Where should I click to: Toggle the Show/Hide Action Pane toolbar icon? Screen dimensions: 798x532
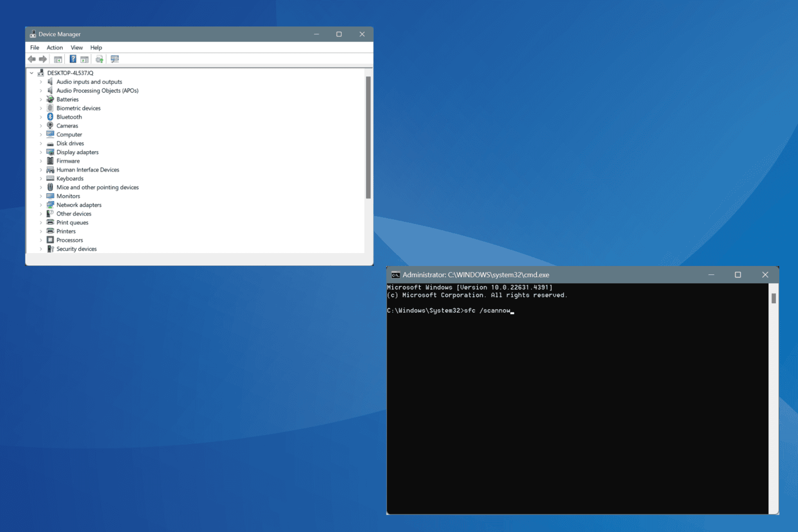point(84,59)
